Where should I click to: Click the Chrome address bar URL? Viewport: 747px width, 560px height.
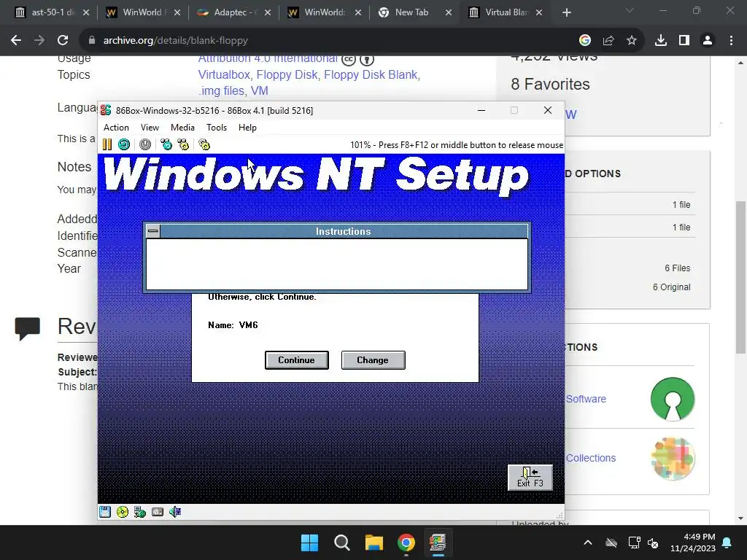(x=175, y=41)
